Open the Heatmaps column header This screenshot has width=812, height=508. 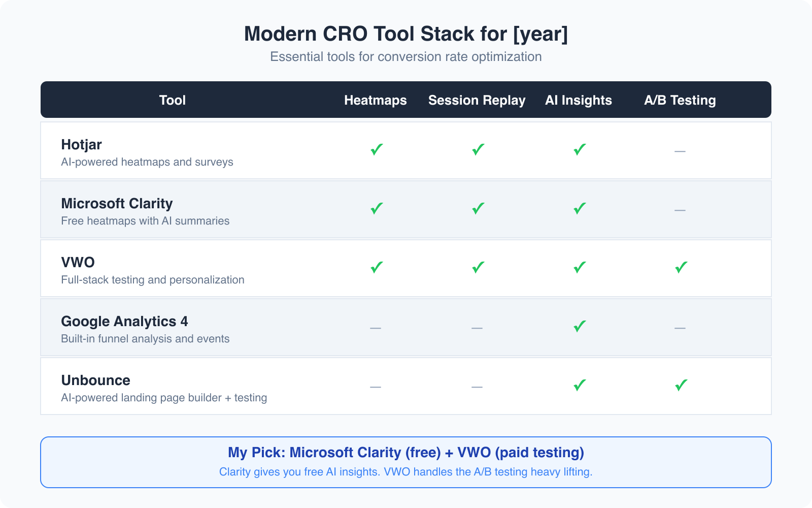click(x=376, y=100)
